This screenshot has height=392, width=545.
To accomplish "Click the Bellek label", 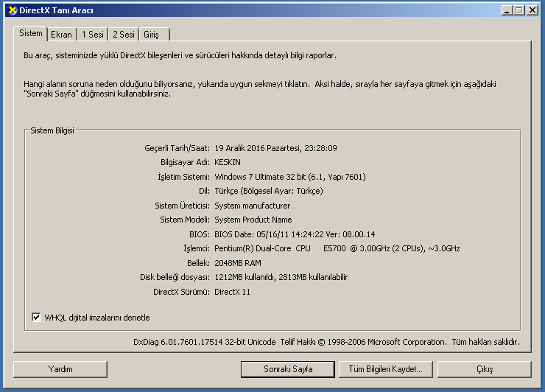I will click(198, 263).
